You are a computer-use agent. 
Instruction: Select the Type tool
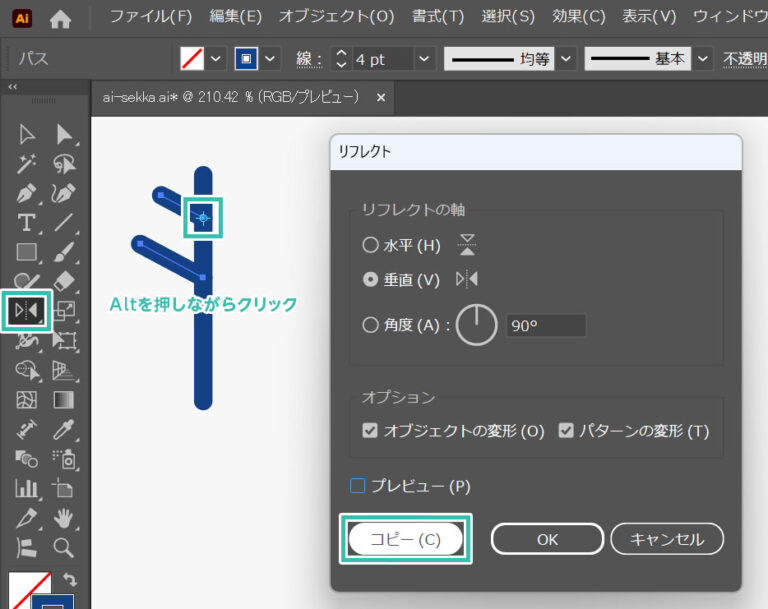pyautogui.click(x=26, y=222)
